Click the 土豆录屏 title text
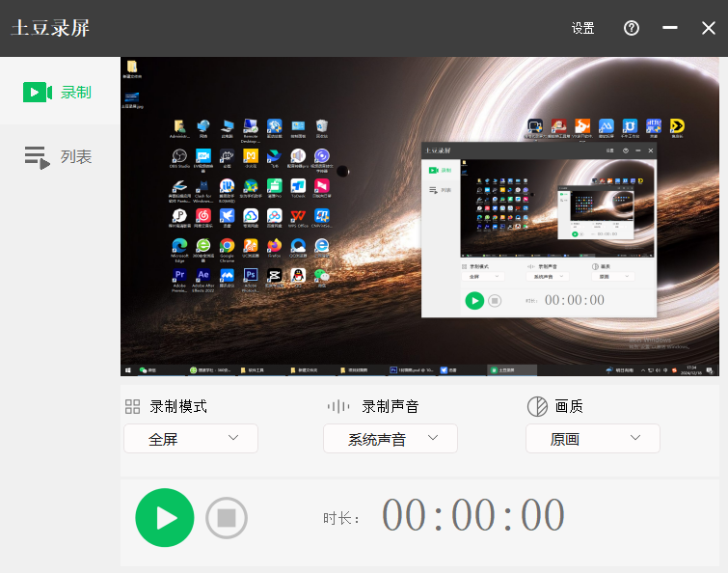Viewport: 728px width, 573px height. [50, 28]
